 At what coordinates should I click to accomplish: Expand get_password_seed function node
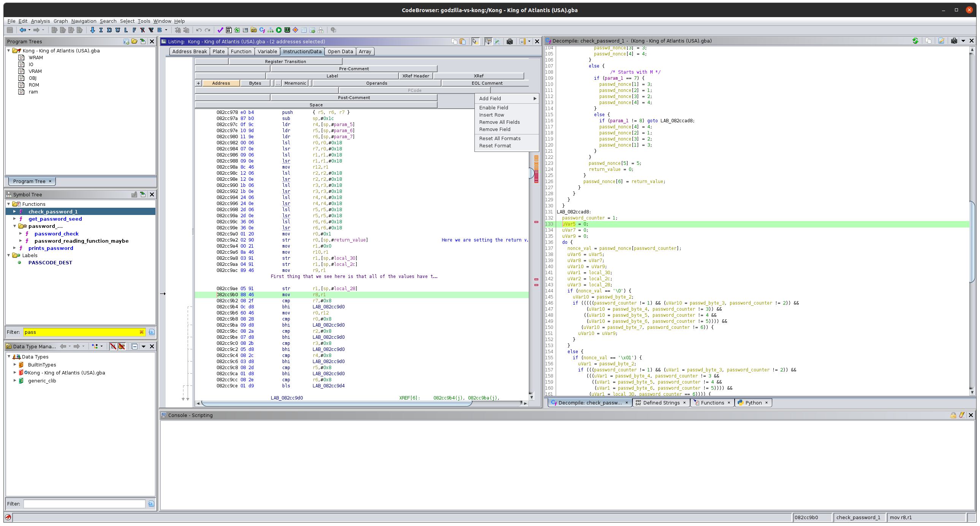coord(15,219)
